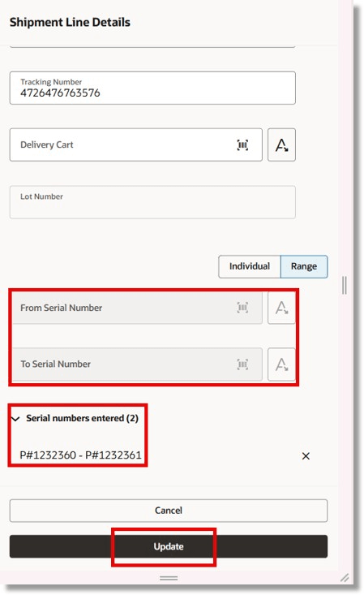Click the diagonal resize grip in the panel corner
Screen dimensions: 364x595
(345, 578)
